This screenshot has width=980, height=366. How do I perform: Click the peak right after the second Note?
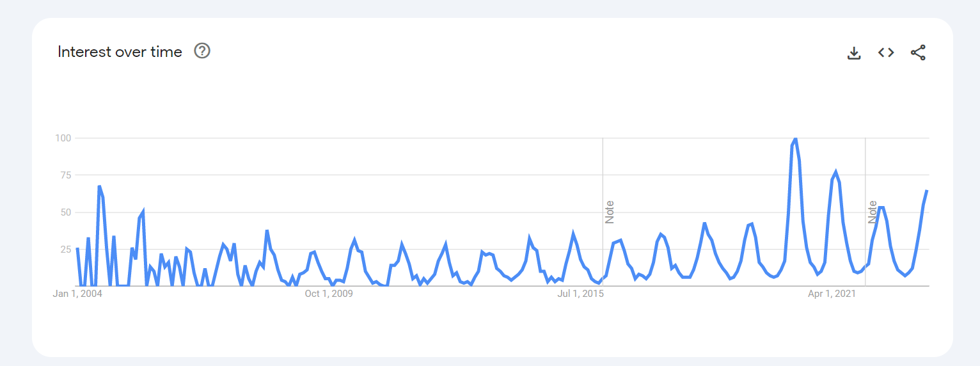tap(881, 207)
